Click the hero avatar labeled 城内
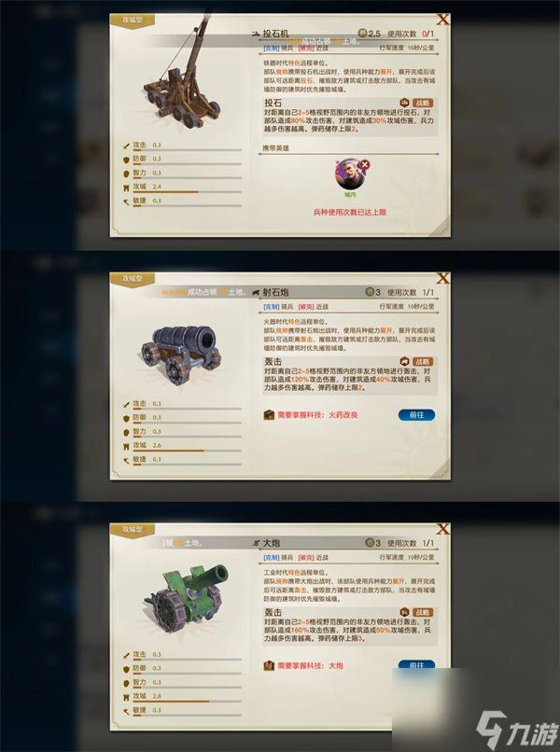 pyautogui.click(x=350, y=174)
